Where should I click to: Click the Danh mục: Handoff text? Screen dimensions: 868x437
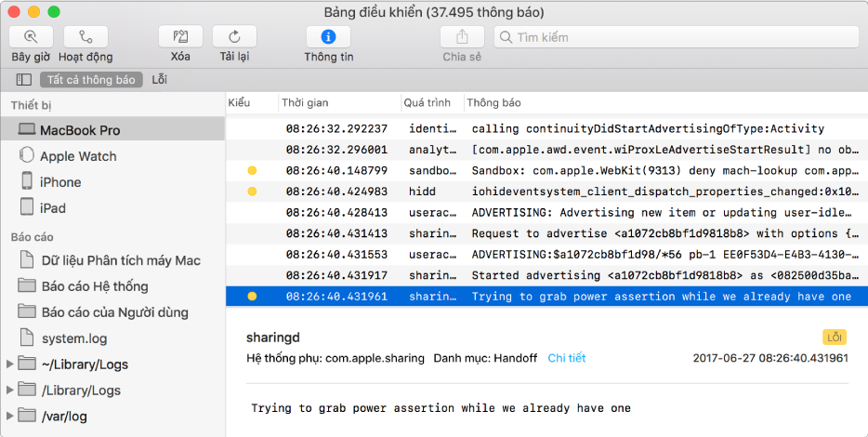[485, 358]
